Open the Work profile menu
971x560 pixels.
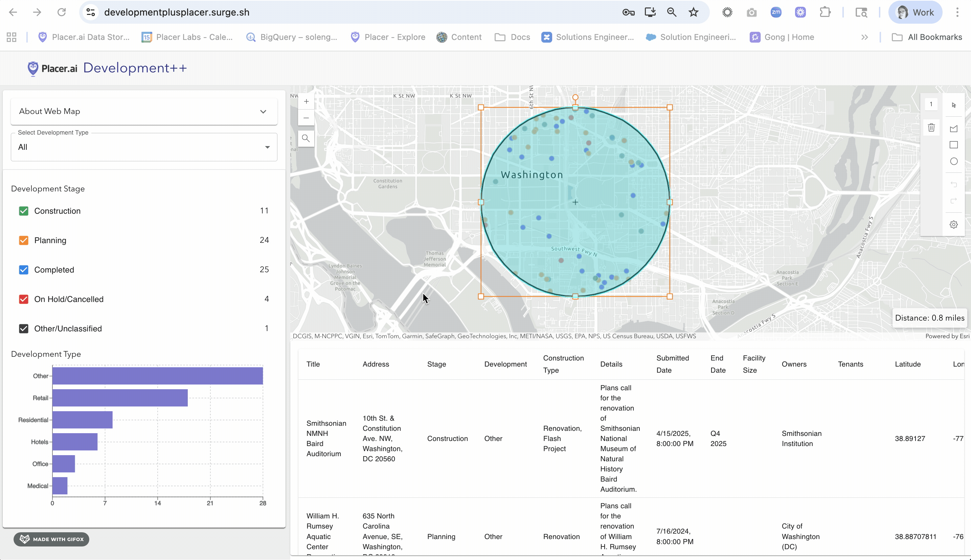pos(915,12)
